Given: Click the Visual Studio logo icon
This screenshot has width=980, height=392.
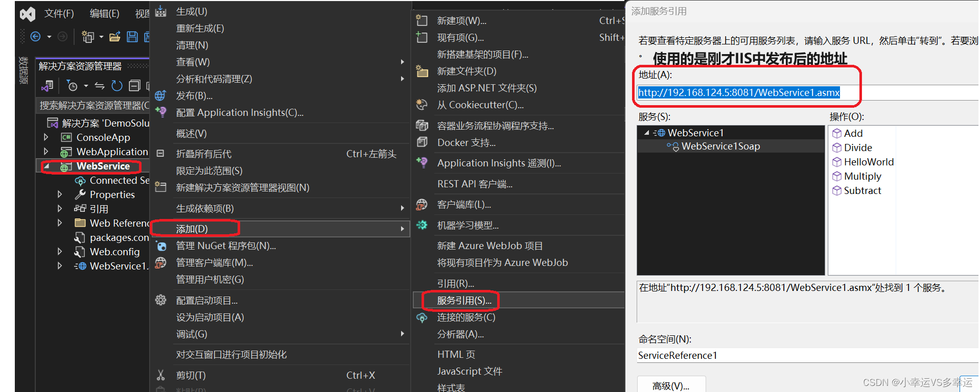Looking at the screenshot, I should pos(28,14).
